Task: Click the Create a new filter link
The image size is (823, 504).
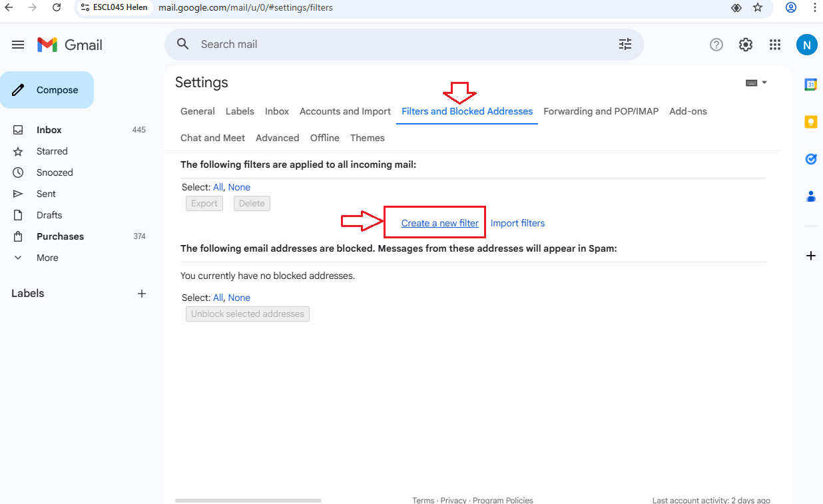Action: (439, 223)
